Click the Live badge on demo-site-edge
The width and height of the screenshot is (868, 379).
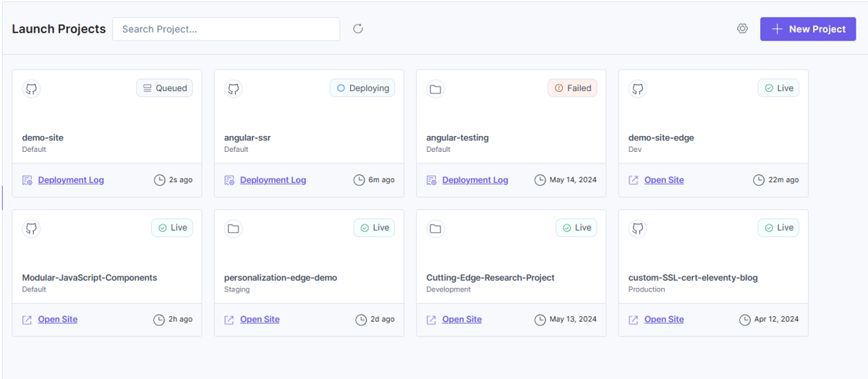pos(778,88)
